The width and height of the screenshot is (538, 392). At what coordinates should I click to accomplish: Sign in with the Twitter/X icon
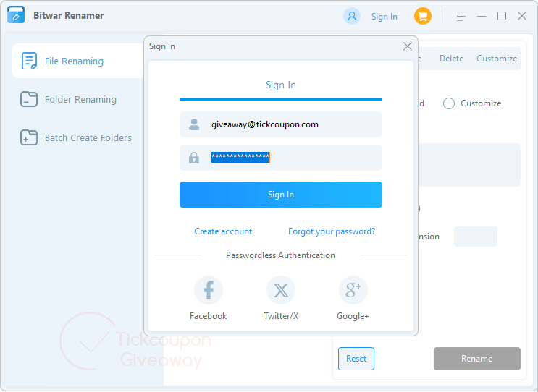[x=281, y=290]
